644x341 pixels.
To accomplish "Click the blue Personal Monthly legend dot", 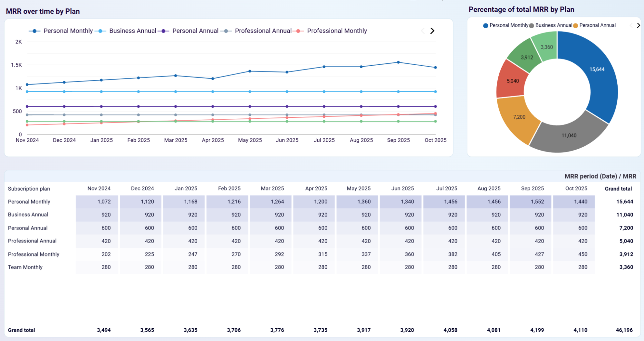I will [x=34, y=31].
